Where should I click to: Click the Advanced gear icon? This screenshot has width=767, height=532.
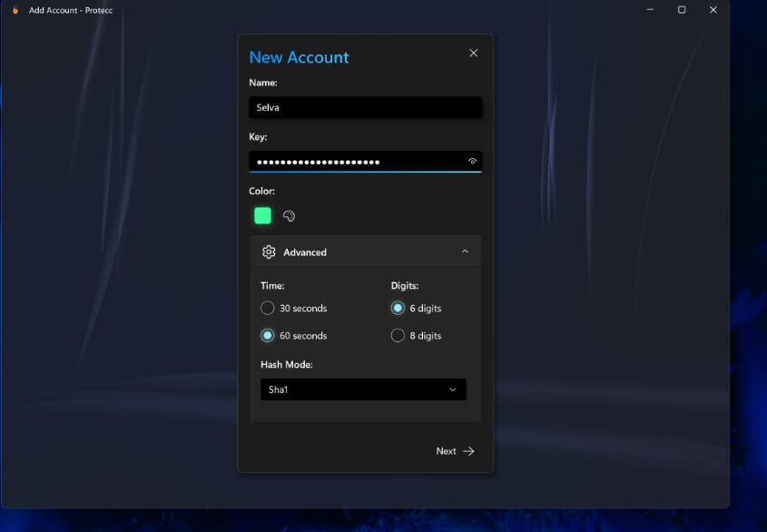pos(269,251)
